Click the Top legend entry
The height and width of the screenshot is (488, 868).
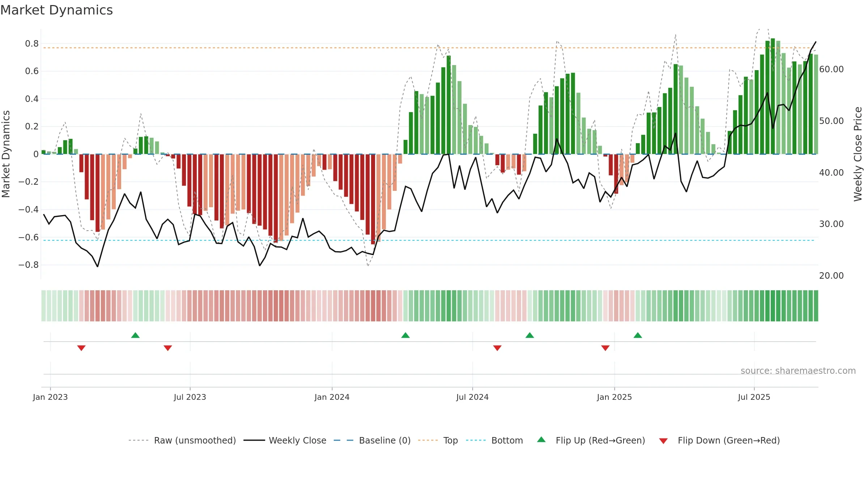tap(438, 440)
